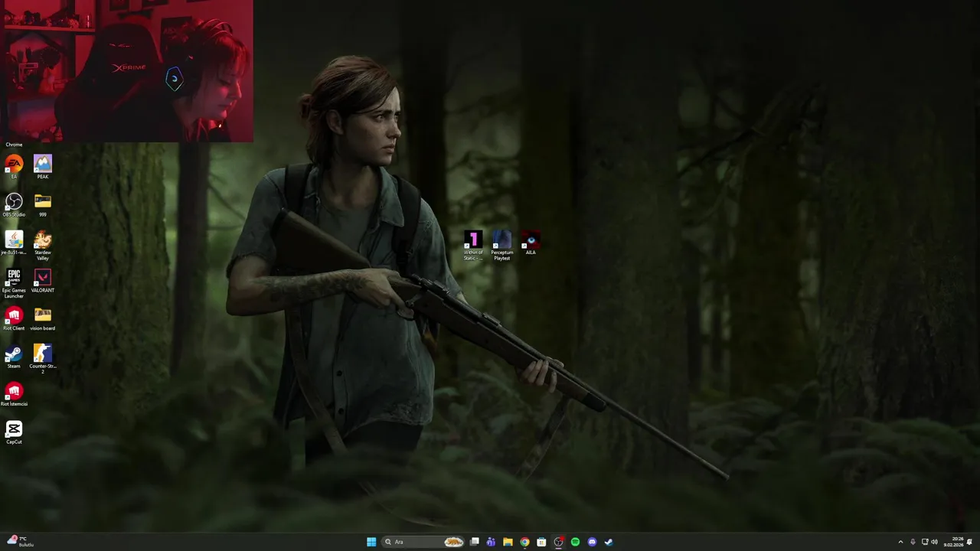The height and width of the screenshot is (551, 980).
Task: Open the notification bell in the taskbar
Action: click(x=970, y=542)
